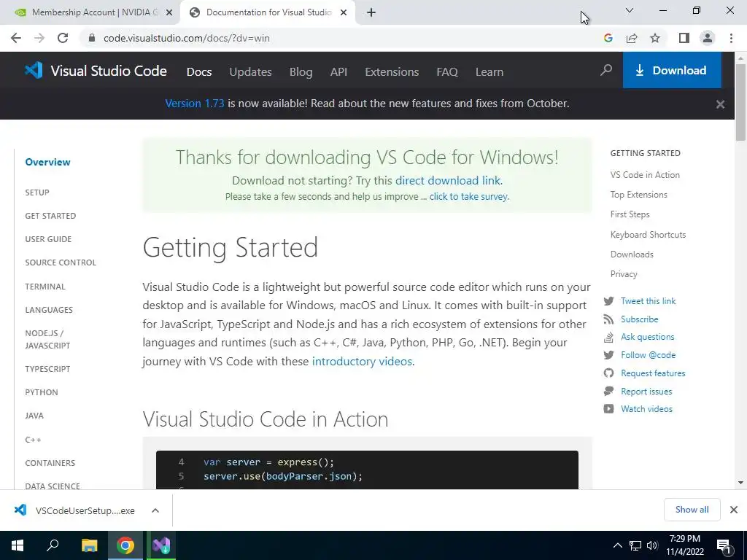Open the Docs navigation item
The width and height of the screenshot is (747, 560).
pos(199,72)
